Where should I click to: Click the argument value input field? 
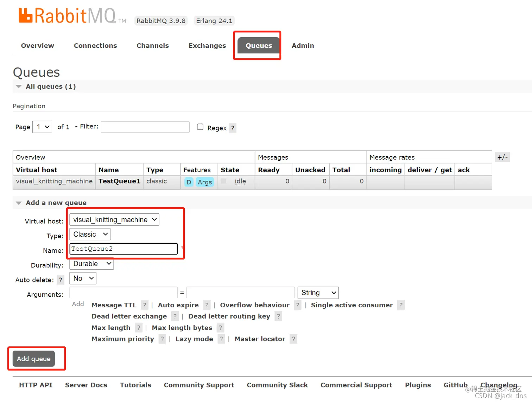coord(240,293)
